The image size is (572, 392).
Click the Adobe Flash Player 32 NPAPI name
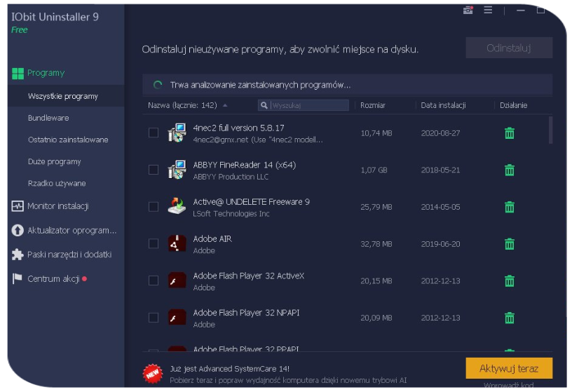(246, 313)
